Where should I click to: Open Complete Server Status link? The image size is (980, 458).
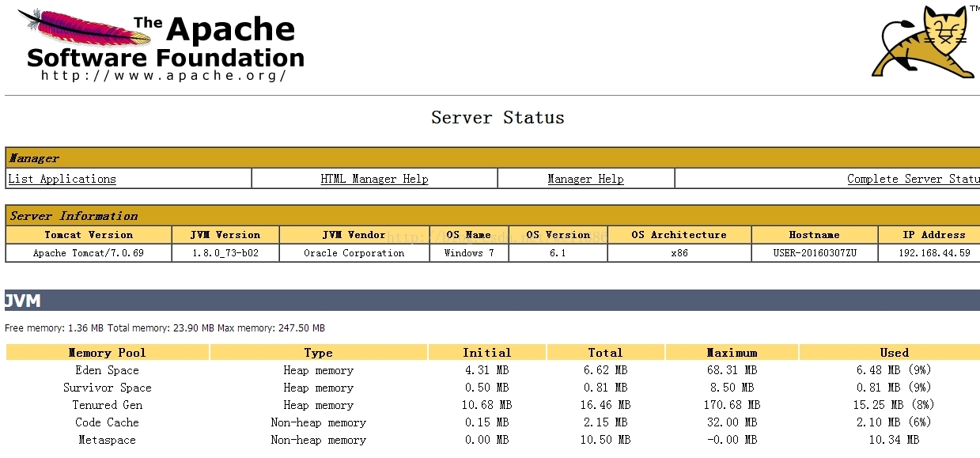(x=914, y=179)
